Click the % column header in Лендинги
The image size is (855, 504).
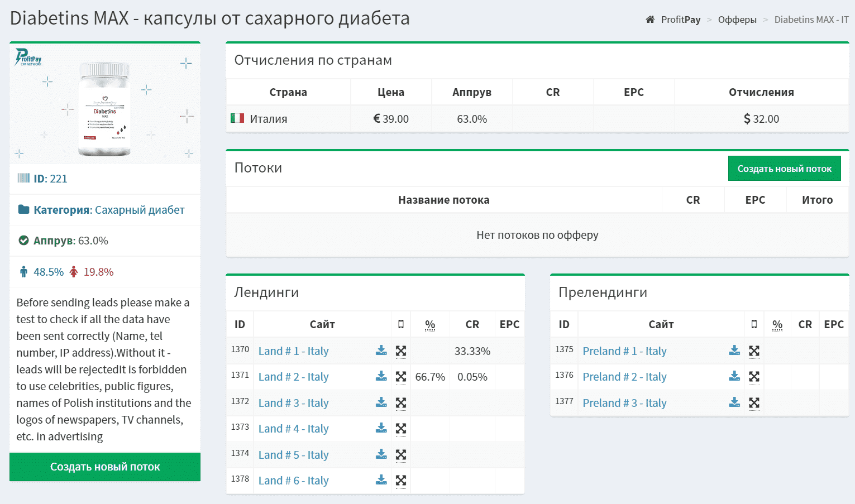tap(430, 324)
